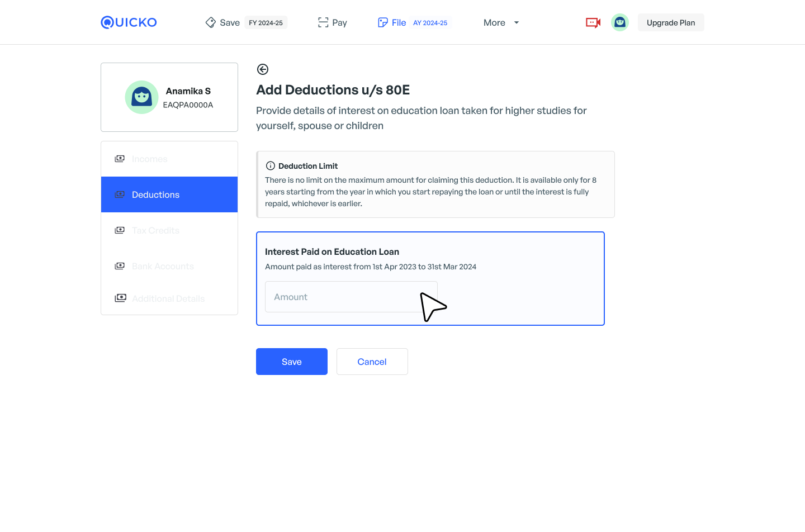Viewport: 805px width, 532px height.
Task: Select the AY 2024-25 assessment year
Action: coord(430,23)
